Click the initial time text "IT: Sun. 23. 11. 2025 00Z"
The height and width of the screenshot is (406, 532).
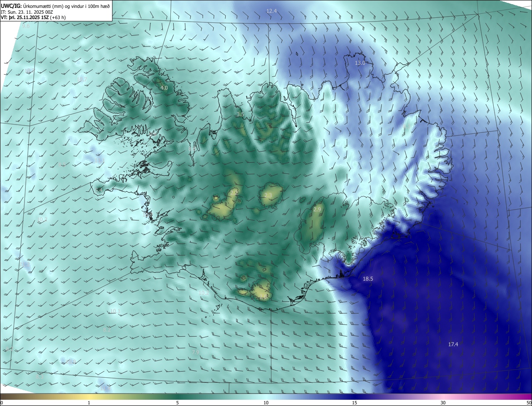pyautogui.click(x=27, y=12)
